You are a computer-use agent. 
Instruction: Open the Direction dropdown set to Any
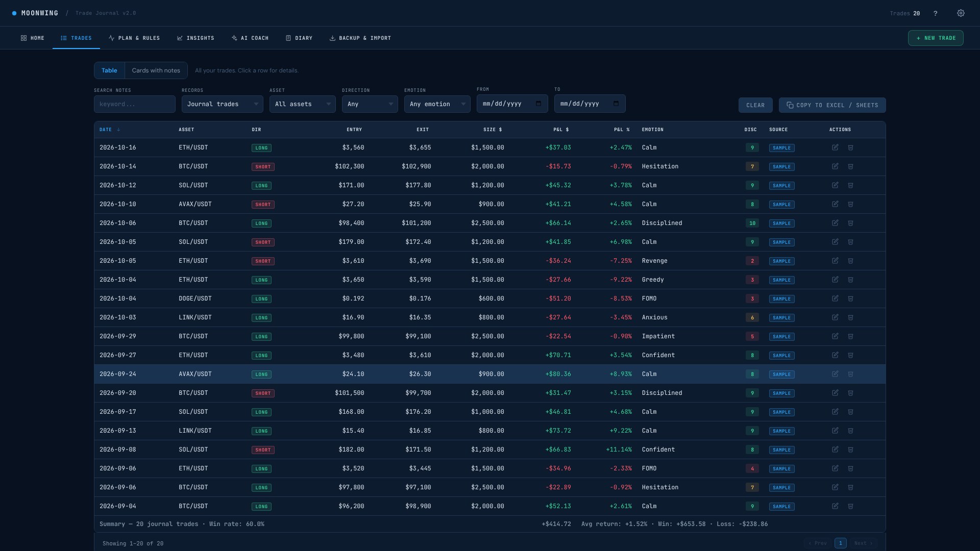click(370, 104)
